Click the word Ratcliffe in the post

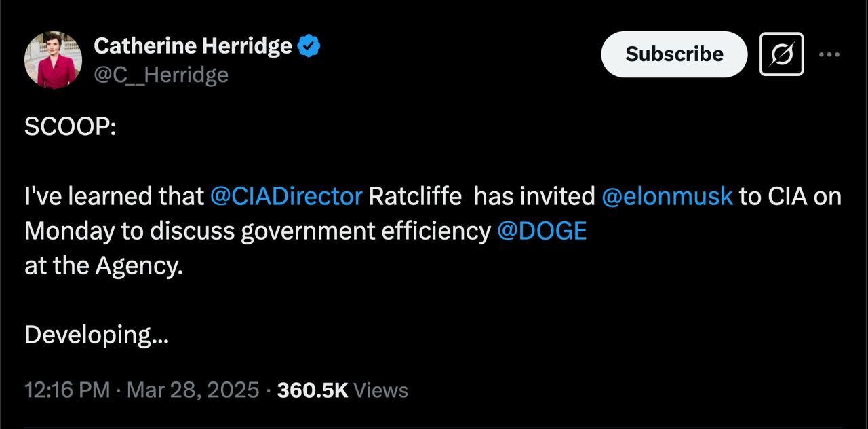coord(415,196)
